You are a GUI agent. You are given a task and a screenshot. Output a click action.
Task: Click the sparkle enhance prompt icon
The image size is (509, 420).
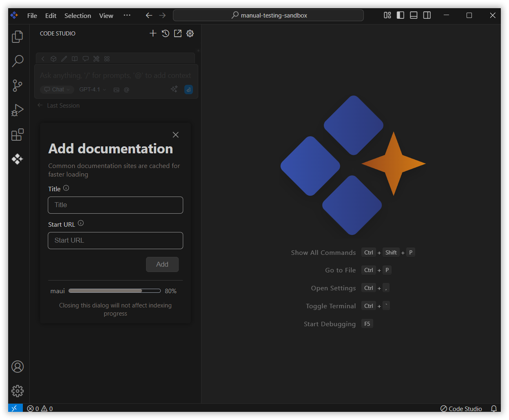pyautogui.click(x=174, y=89)
